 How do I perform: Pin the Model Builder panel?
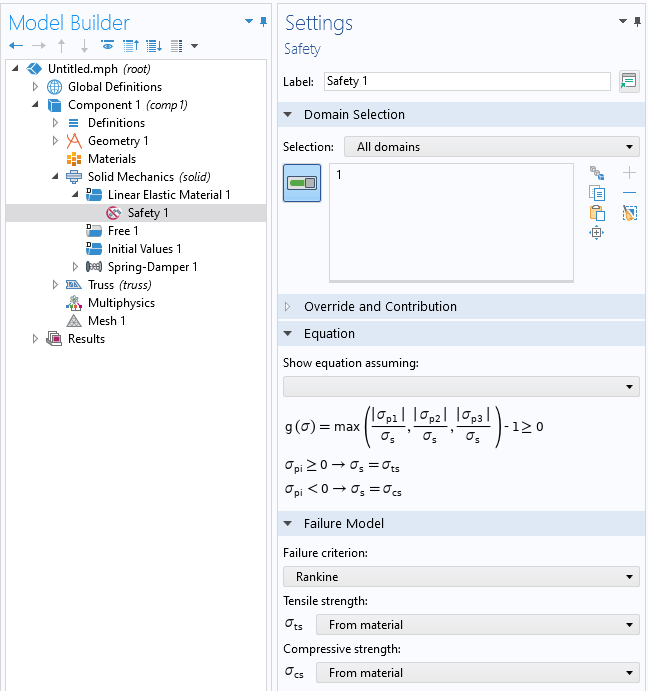click(x=263, y=21)
